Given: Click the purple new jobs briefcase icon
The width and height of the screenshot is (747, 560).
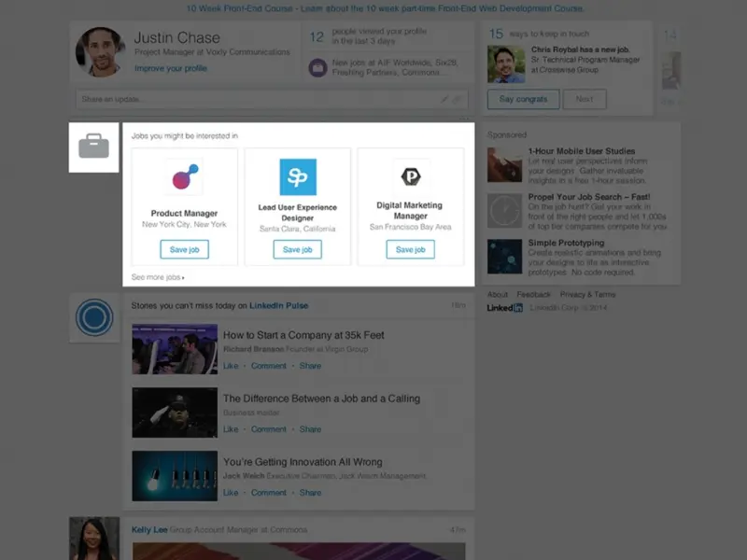Looking at the screenshot, I should tap(317, 67).
